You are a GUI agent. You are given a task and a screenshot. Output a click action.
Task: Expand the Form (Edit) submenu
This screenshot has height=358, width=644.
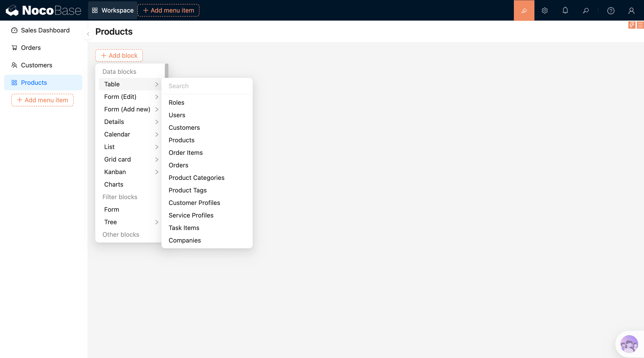coord(130,97)
